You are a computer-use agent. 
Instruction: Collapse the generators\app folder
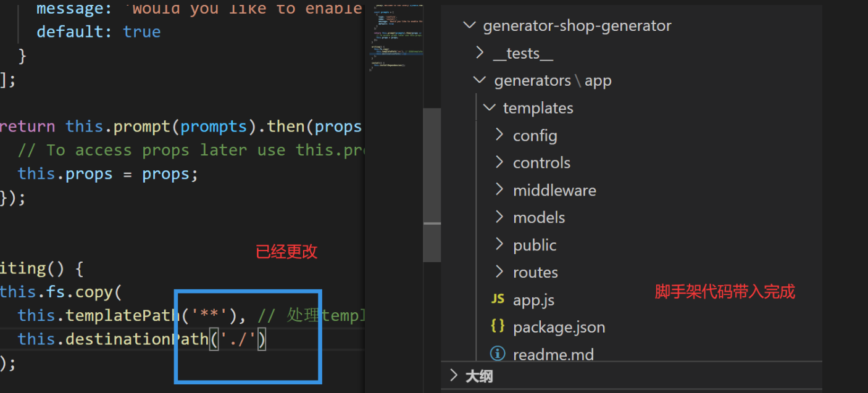[480, 80]
